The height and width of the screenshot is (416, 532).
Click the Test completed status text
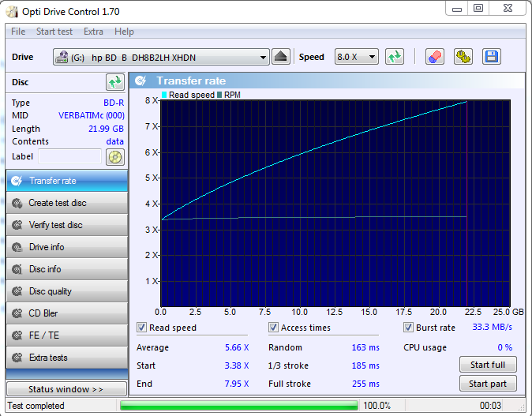point(36,406)
